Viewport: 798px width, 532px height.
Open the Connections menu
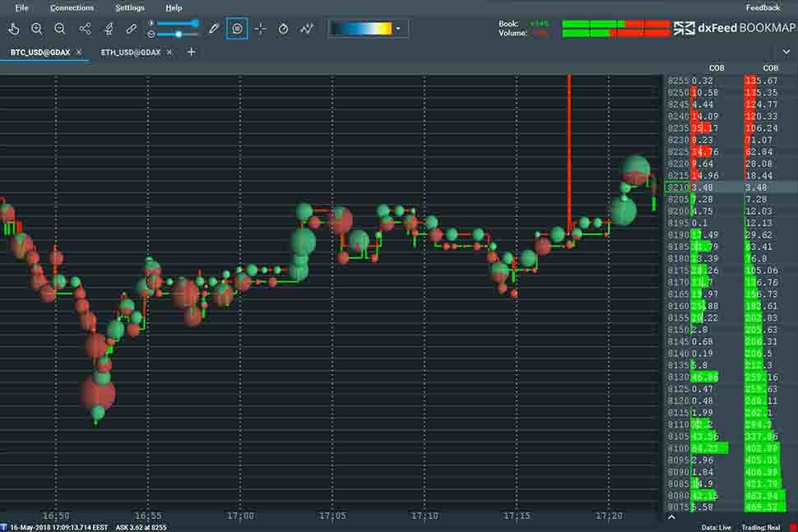72,7
